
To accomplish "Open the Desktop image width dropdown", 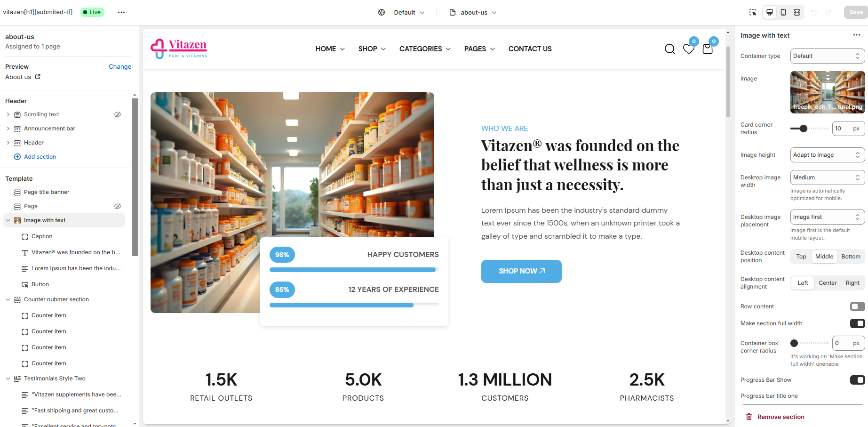I will 828,177.
